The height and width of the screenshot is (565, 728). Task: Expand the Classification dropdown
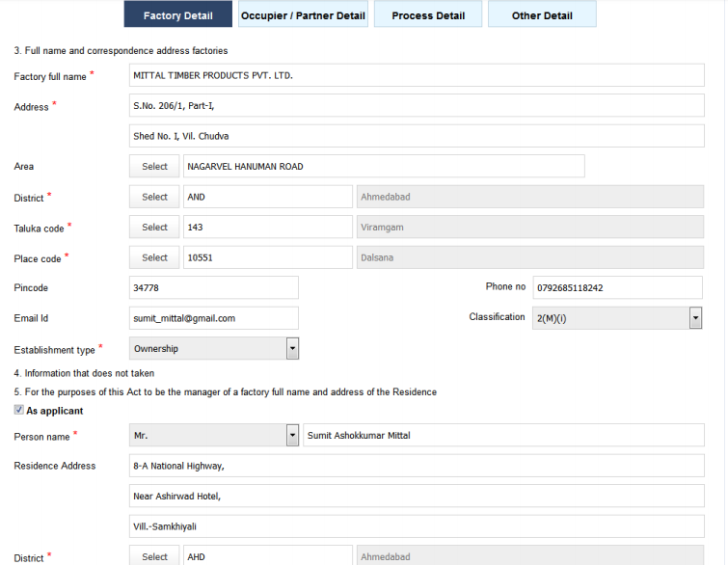click(x=695, y=318)
